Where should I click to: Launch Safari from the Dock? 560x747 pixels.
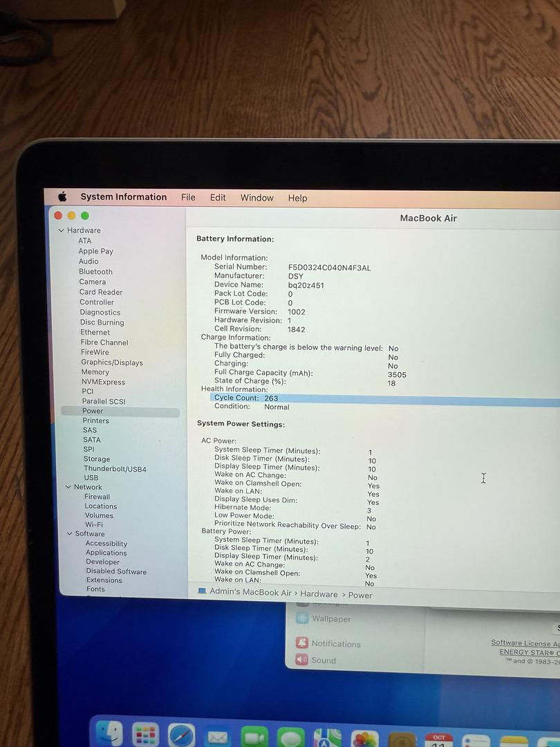(181, 737)
